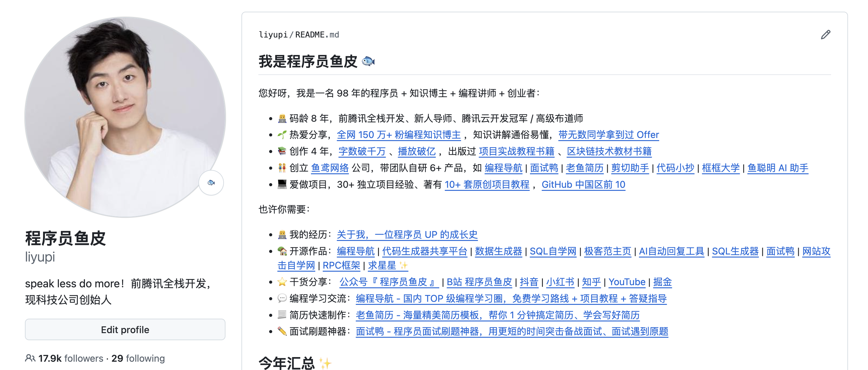Open the 小红书 link
Screen dimensions: 868x370
coord(560,282)
